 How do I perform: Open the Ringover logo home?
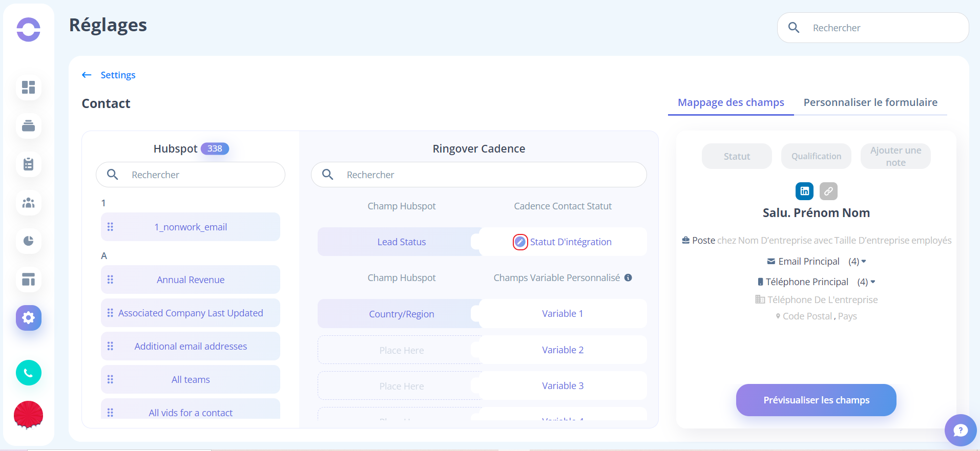pyautogui.click(x=28, y=29)
